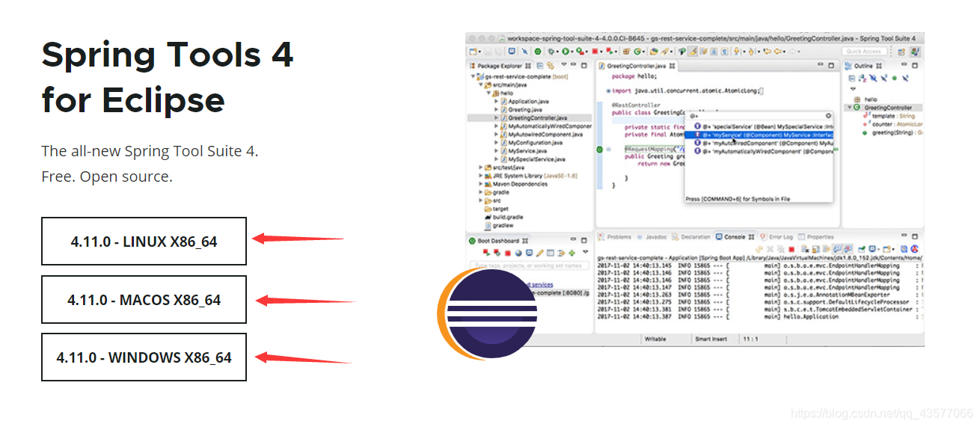Collapse GreetingController class in Outline
Viewport: 980px width, 427px height.
pyautogui.click(x=850, y=108)
